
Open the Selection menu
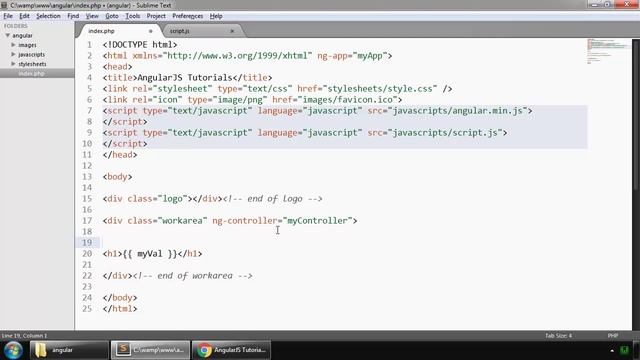coord(48,16)
